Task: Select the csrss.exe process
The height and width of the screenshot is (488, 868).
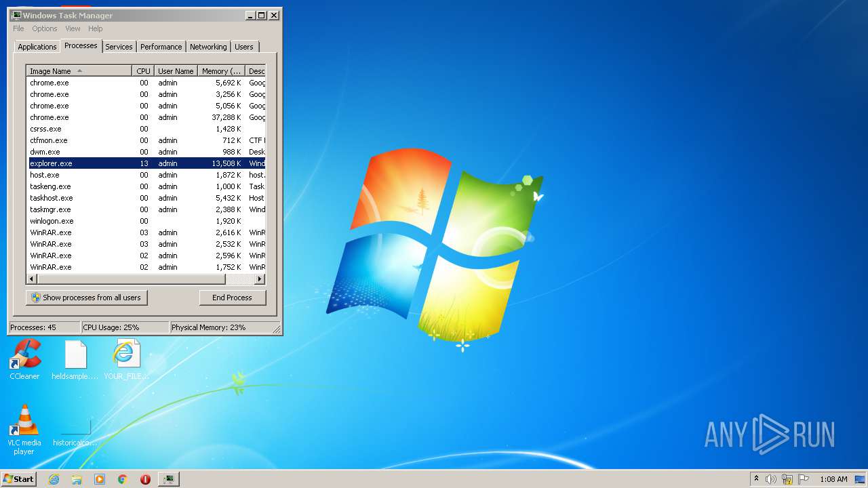Action: (146, 129)
